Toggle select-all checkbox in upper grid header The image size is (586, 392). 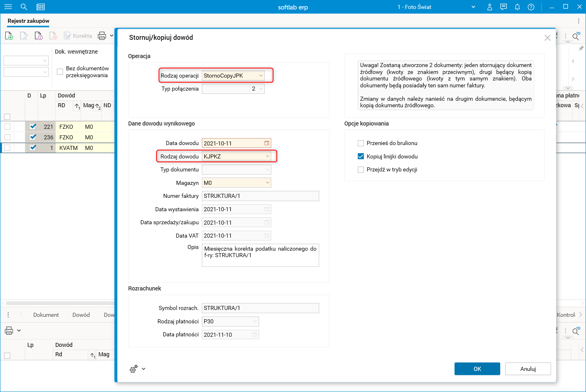point(7,117)
